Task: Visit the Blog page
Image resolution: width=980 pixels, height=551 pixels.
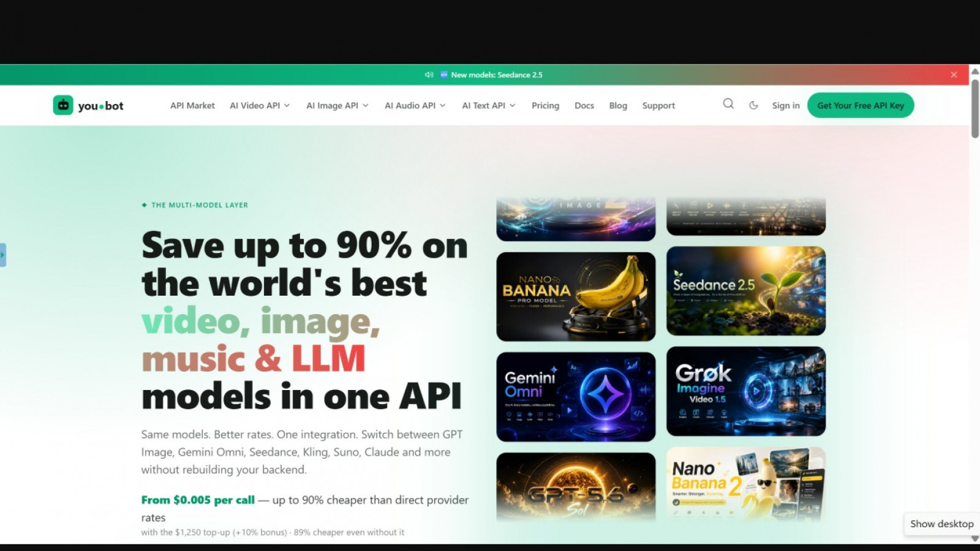Action: click(618, 105)
